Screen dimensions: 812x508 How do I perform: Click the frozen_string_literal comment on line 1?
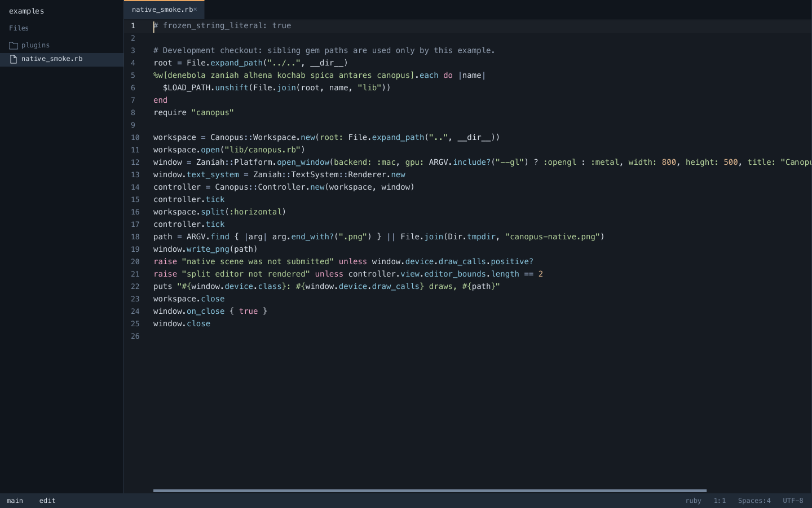click(222, 26)
